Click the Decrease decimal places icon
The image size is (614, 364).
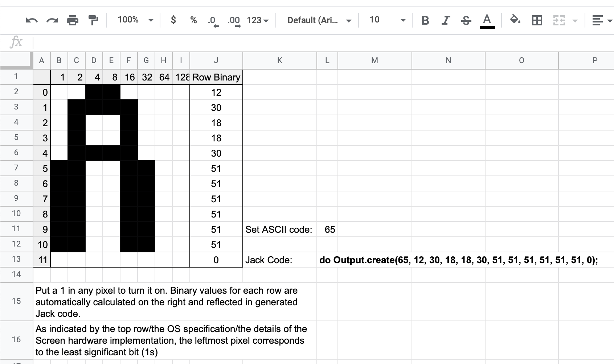213,21
